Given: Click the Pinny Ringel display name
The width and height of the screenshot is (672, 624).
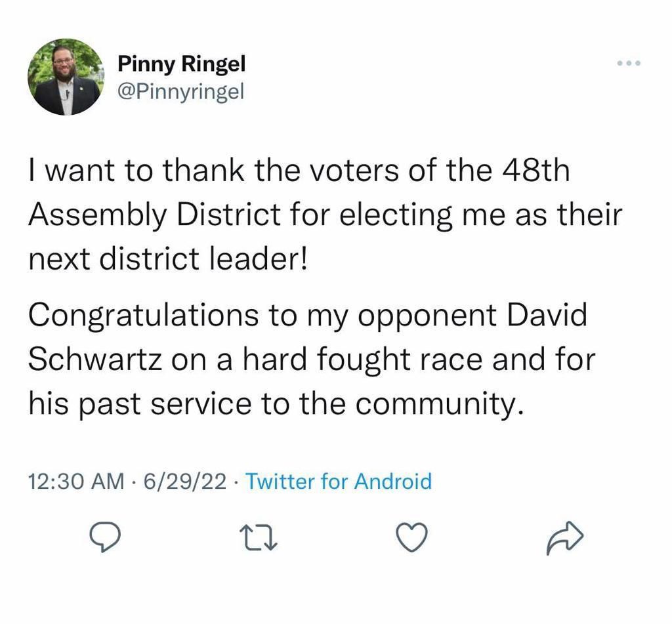Looking at the screenshot, I should (181, 64).
